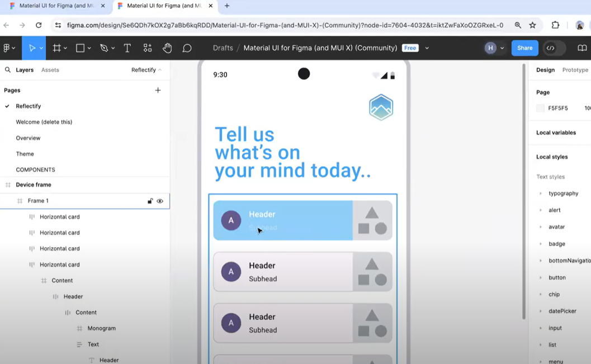
Task: Switch to the Assets tab
Action: click(x=50, y=70)
